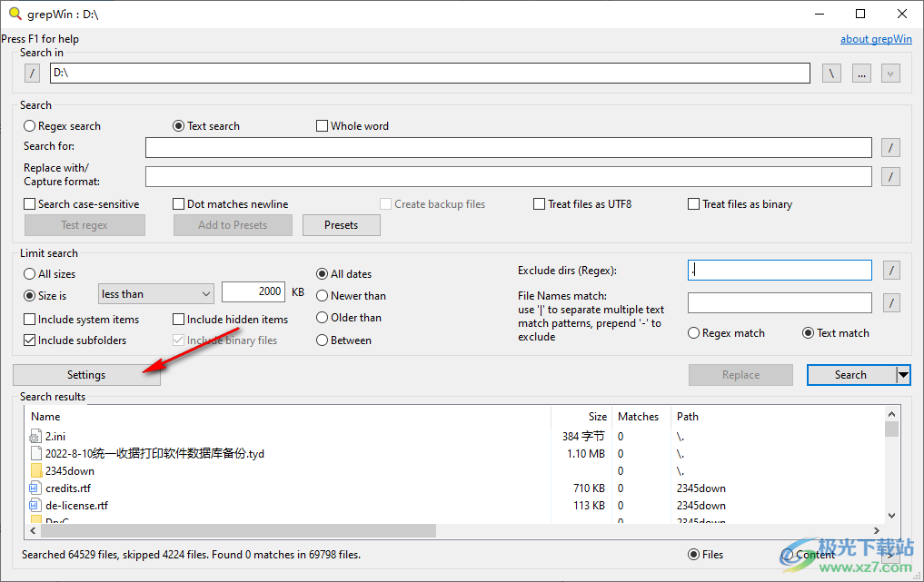924x582 pixels.
Task: Click the results horizontal scroll right arrow
Action: pos(876,531)
